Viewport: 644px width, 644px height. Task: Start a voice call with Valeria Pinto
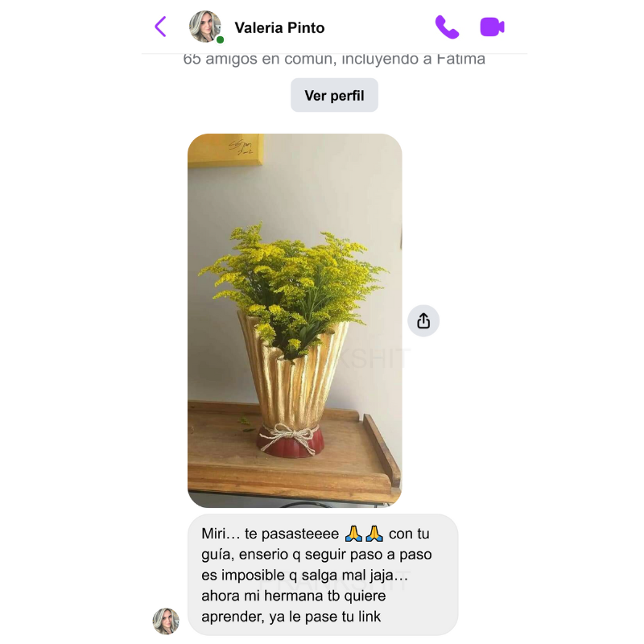tap(447, 27)
